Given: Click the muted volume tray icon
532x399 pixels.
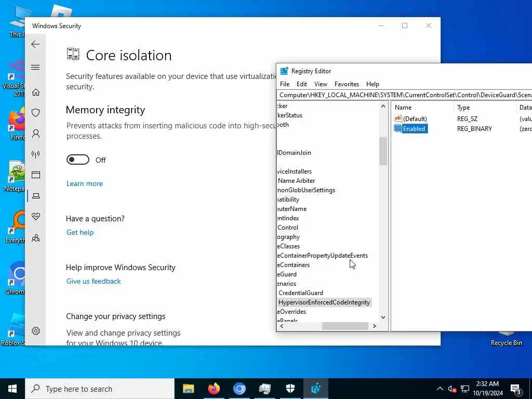Looking at the screenshot, I should (452, 389).
